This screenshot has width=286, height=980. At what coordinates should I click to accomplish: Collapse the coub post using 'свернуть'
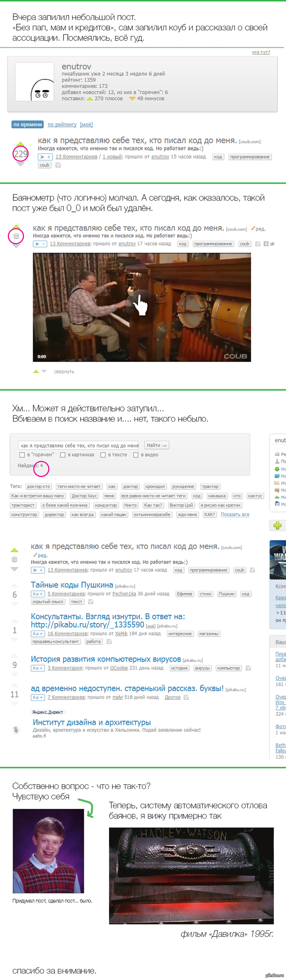pyautogui.click(x=64, y=371)
